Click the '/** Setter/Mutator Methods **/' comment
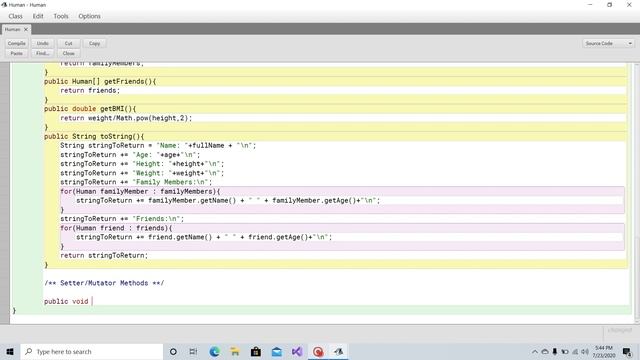640x360 pixels. click(104, 283)
